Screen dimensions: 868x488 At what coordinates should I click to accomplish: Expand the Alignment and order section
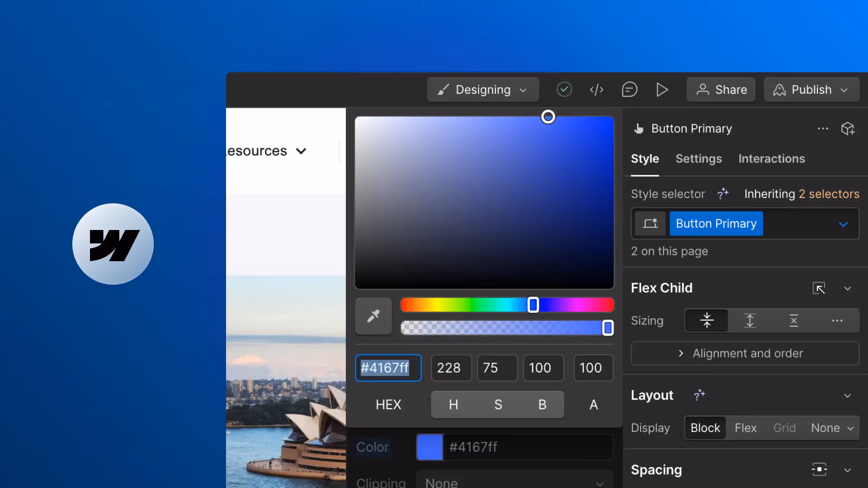coord(745,353)
